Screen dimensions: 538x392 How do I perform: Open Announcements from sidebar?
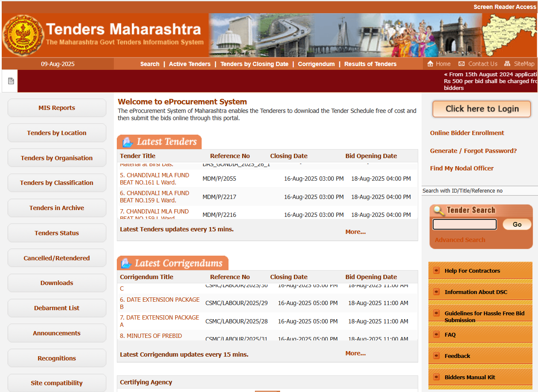57,333
